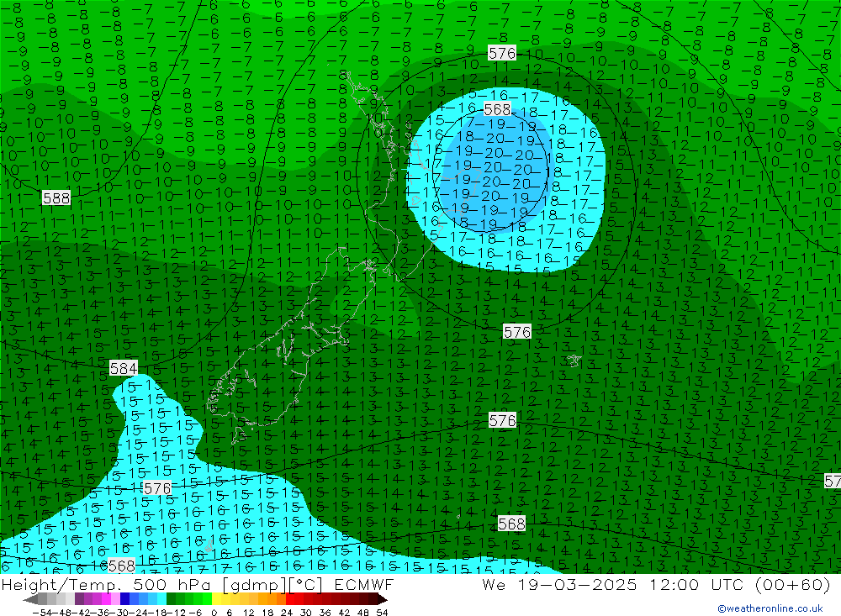Viewport: 841px width, 616px height.
Task: Select the 576 label directly above the low
Action: (502, 53)
